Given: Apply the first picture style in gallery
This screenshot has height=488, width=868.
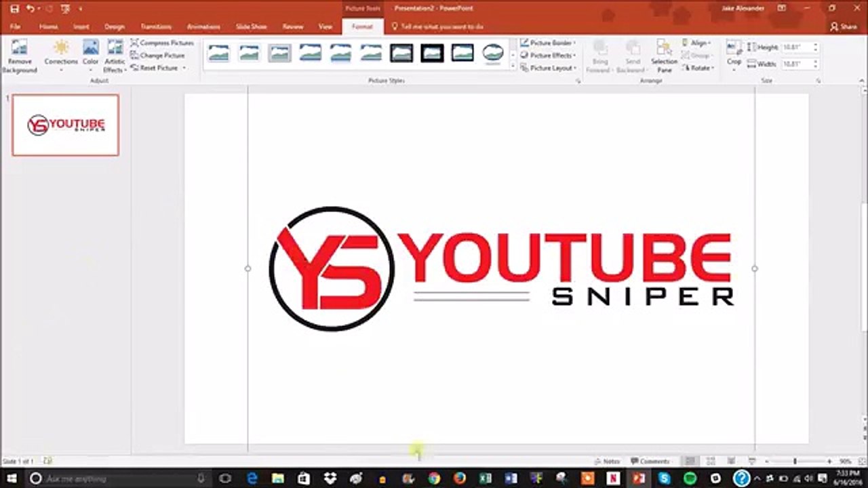Looking at the screenshot, I should pos(219,52).
